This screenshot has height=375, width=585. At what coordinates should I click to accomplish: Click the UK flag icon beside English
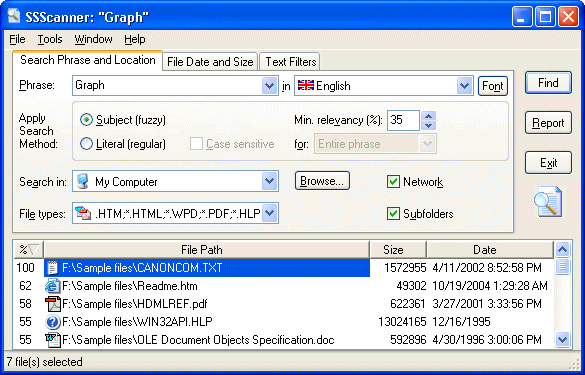[x=306, y=85]
